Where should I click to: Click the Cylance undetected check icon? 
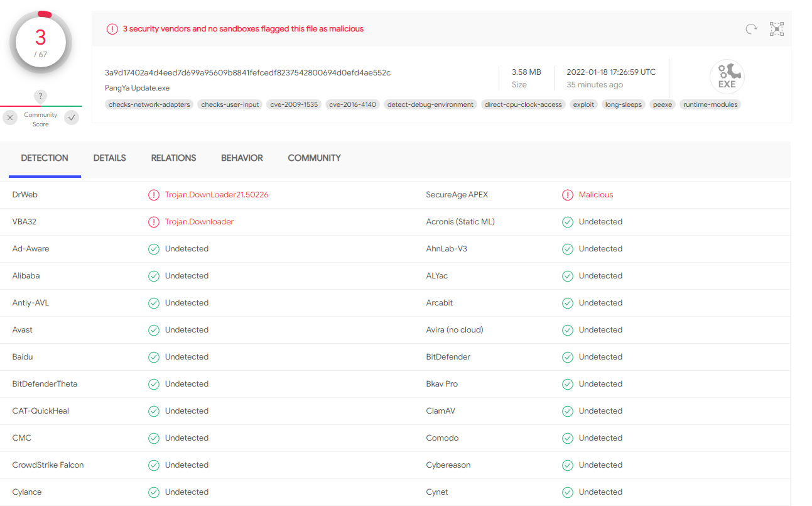point(154,492)
